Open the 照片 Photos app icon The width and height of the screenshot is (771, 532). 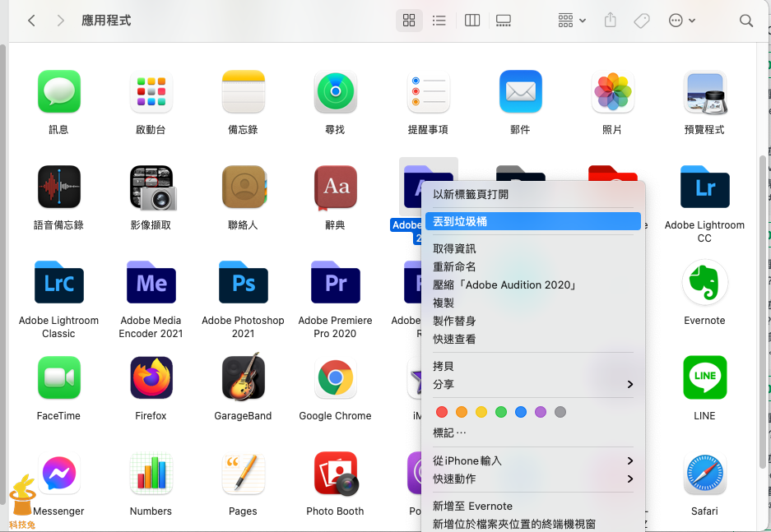tap(612, 91)
